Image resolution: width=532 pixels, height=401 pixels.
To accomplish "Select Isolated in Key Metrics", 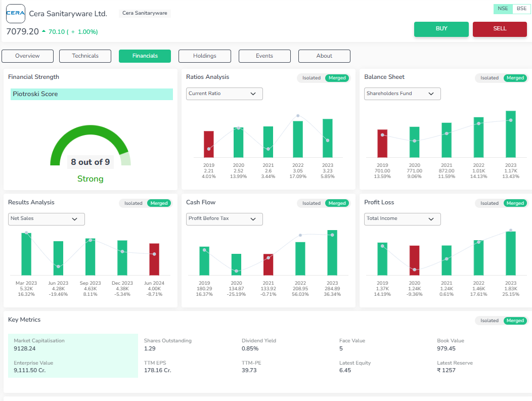I will click(x=489, y=321).
